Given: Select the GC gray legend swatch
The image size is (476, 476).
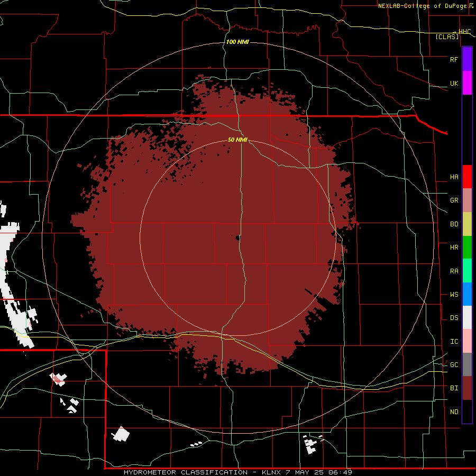Looking at the screenshot, I should [467, 364].
